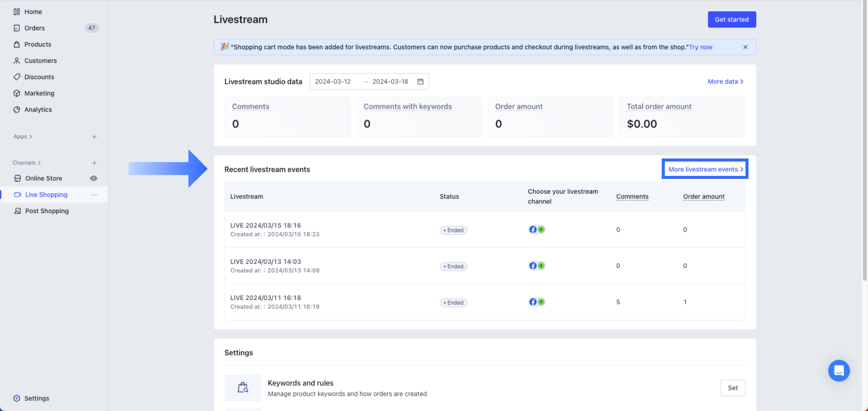
Task: Open the Analytics menu item
Action: point(38,109)
